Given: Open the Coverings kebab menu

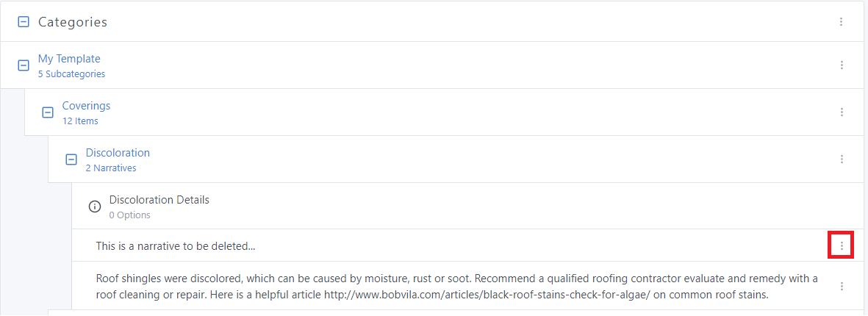Looking at the screenshot, I should (842, 112).
